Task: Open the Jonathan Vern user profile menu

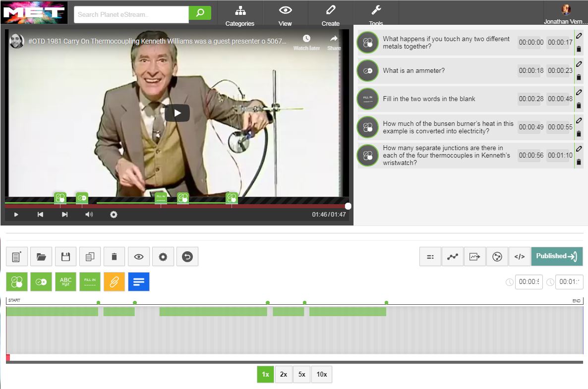Action: point(566,14)
